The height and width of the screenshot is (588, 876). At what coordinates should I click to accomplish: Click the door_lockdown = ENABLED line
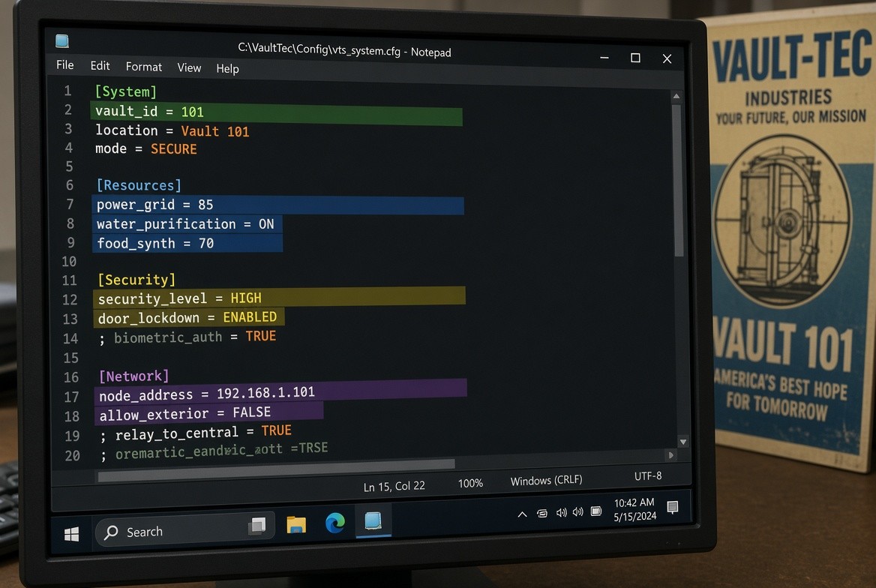189,317
